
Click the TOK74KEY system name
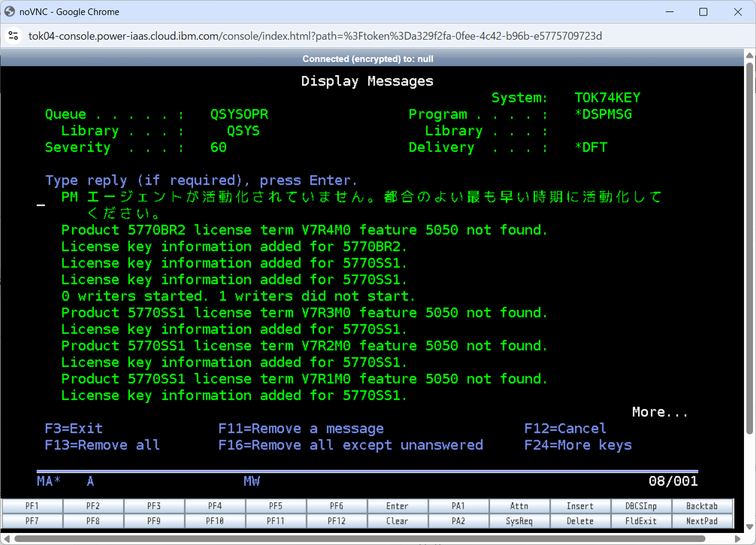[607, 97]
